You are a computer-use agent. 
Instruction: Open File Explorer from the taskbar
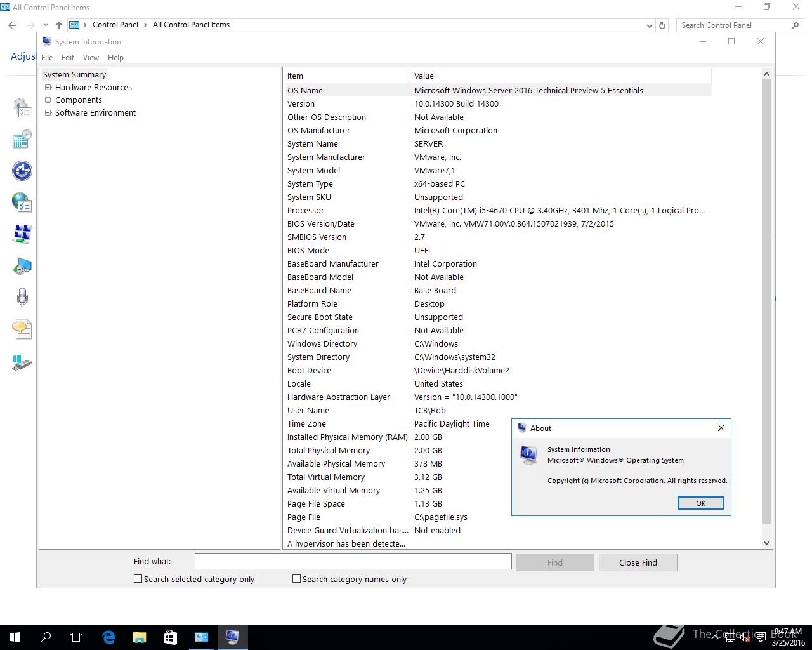[x=139, y=637]
